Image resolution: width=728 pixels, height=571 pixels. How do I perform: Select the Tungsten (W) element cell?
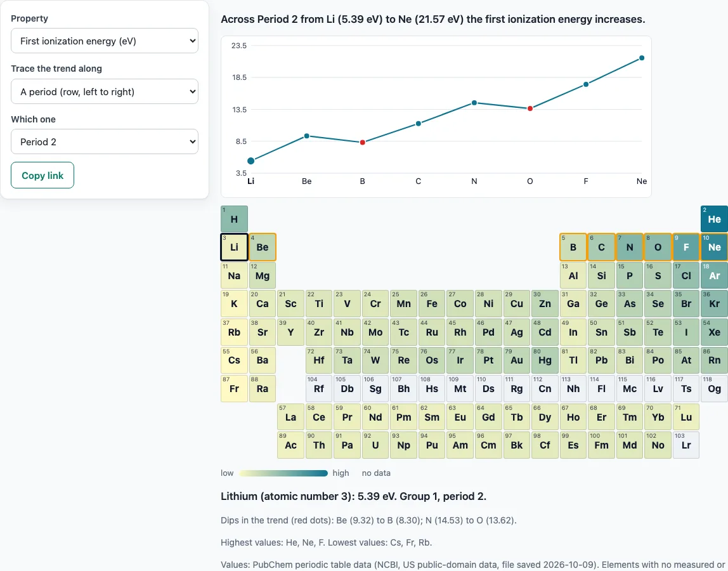click(x=375, y=360)
